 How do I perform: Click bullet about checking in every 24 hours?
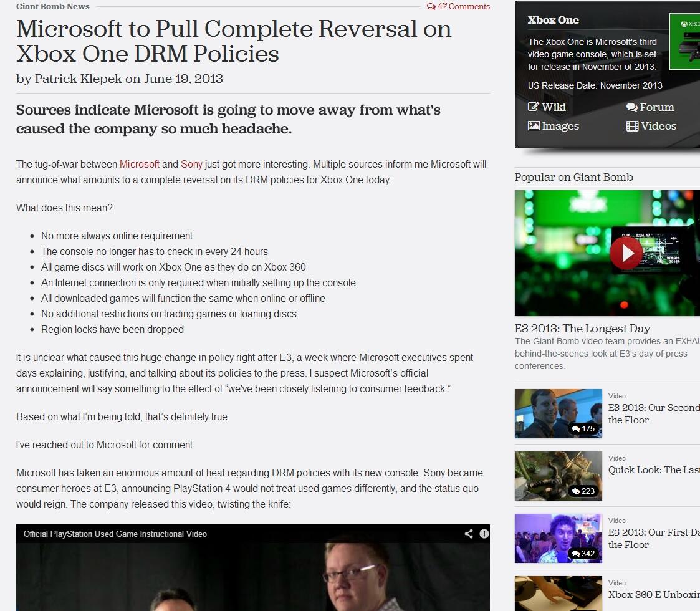coord(155,251)
